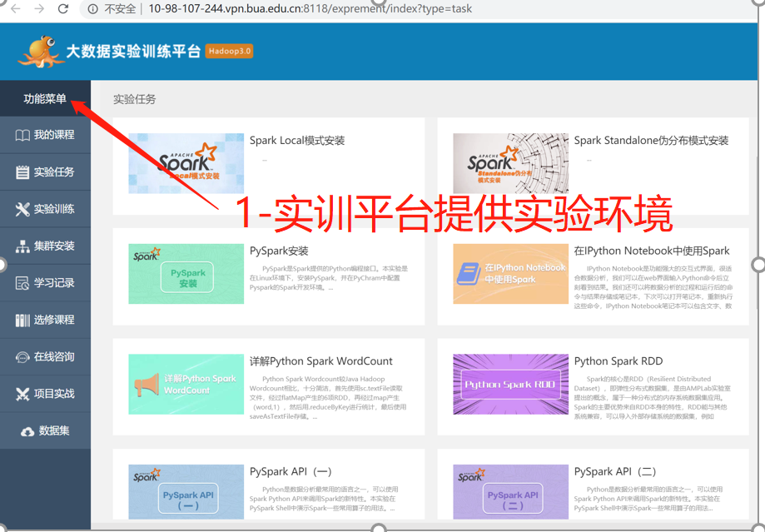Reload the page with refresh icon

pos(63,9)
